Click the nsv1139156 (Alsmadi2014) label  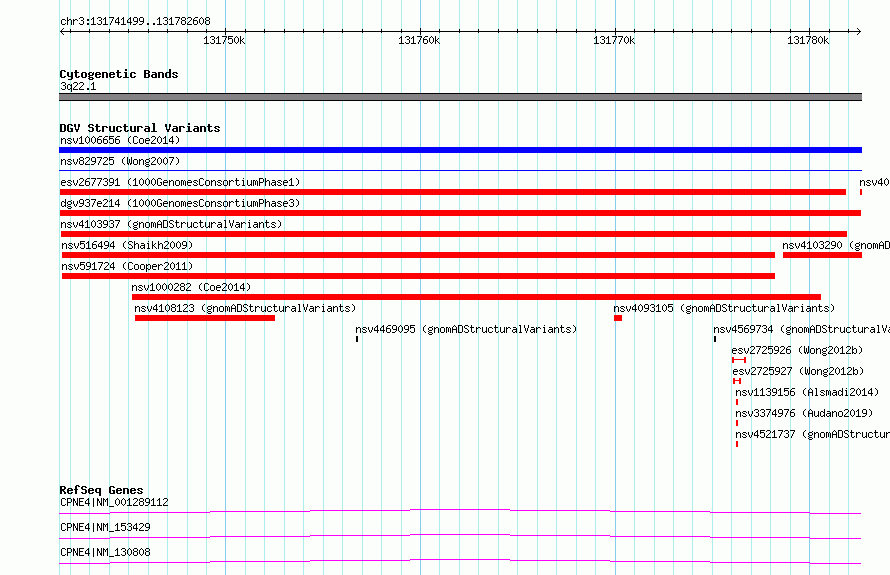807,392
